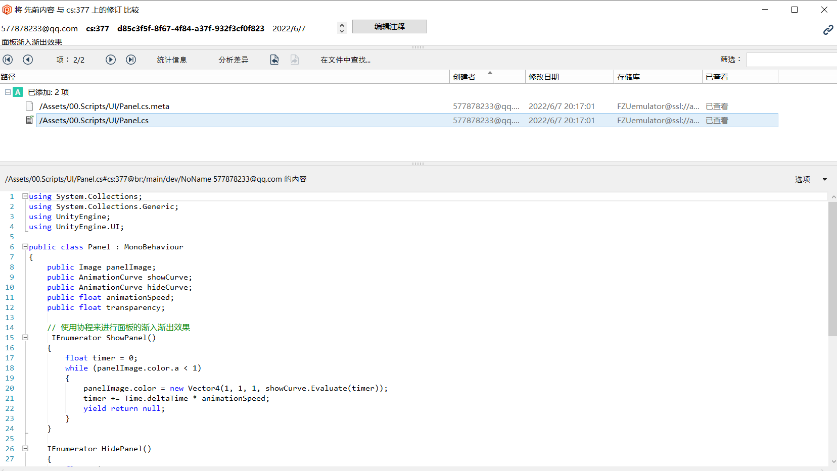The image size is (837, 471).
Task: Click 分析差异 analyze differences
Action: click(233, 60)
